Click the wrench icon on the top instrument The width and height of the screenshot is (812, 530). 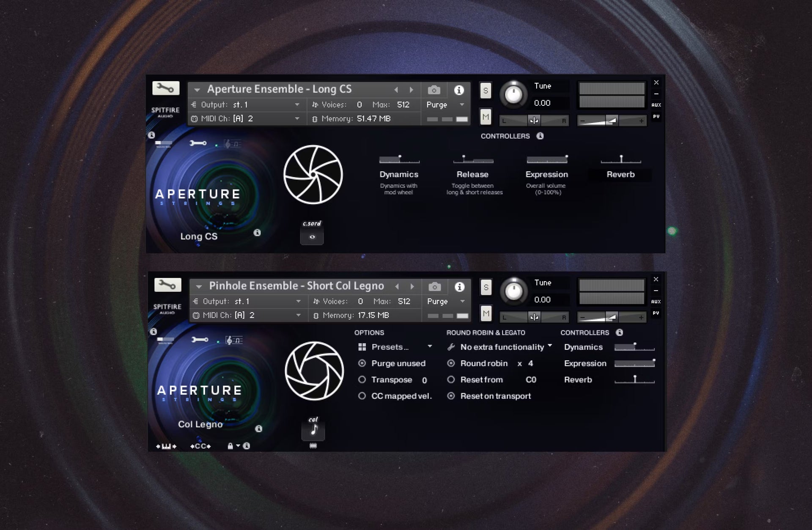click(x=166, y=88)
